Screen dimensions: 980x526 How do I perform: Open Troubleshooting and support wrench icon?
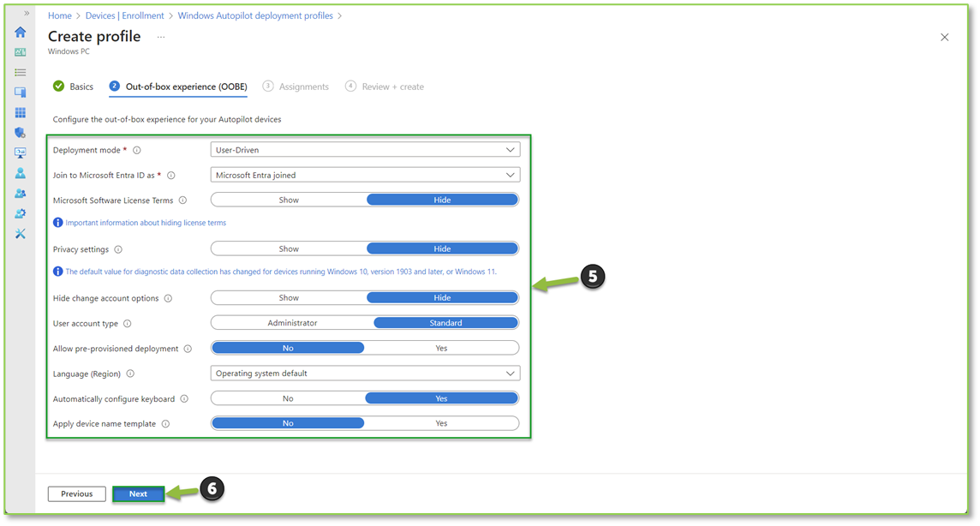pos(20,233)
